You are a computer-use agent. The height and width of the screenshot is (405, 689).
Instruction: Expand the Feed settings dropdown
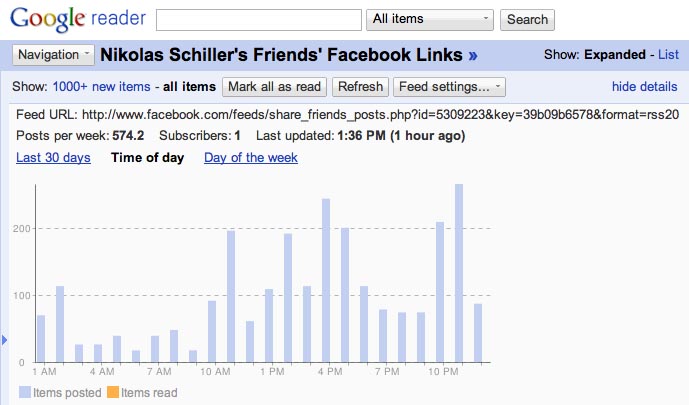pos(449,87)
